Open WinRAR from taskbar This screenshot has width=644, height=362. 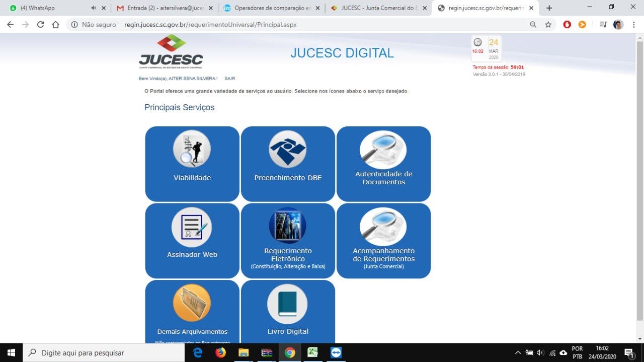pyautogui.click(x=267, y=352)
